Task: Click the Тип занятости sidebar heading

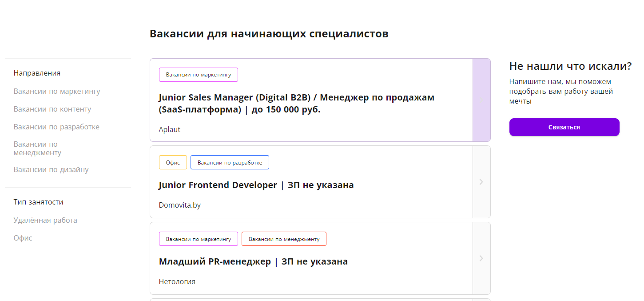Action: [38, 202]
